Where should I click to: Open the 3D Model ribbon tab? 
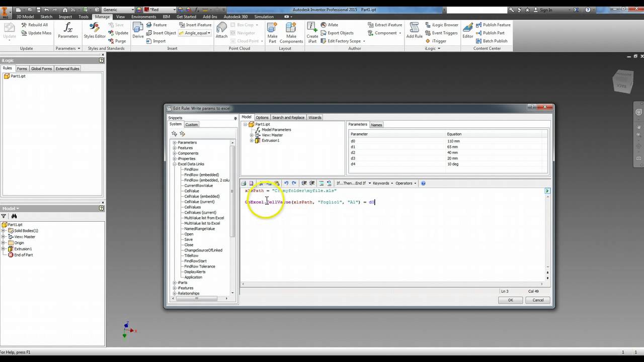pyautogui.click(x=25, y=17)
